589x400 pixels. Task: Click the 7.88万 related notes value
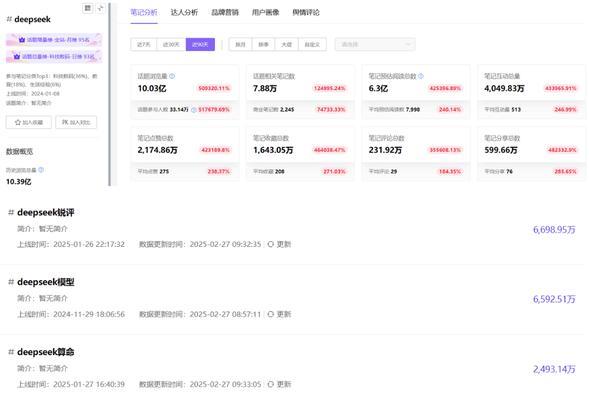click(265, 88)
